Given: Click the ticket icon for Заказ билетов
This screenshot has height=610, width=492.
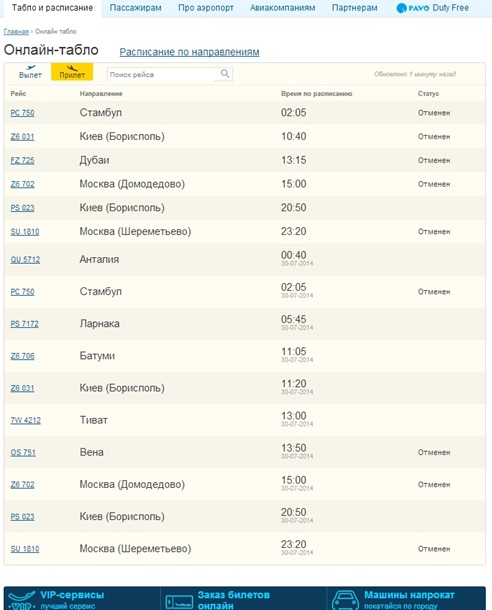Looking at the screenshot, I should click(x=179, y=602).
